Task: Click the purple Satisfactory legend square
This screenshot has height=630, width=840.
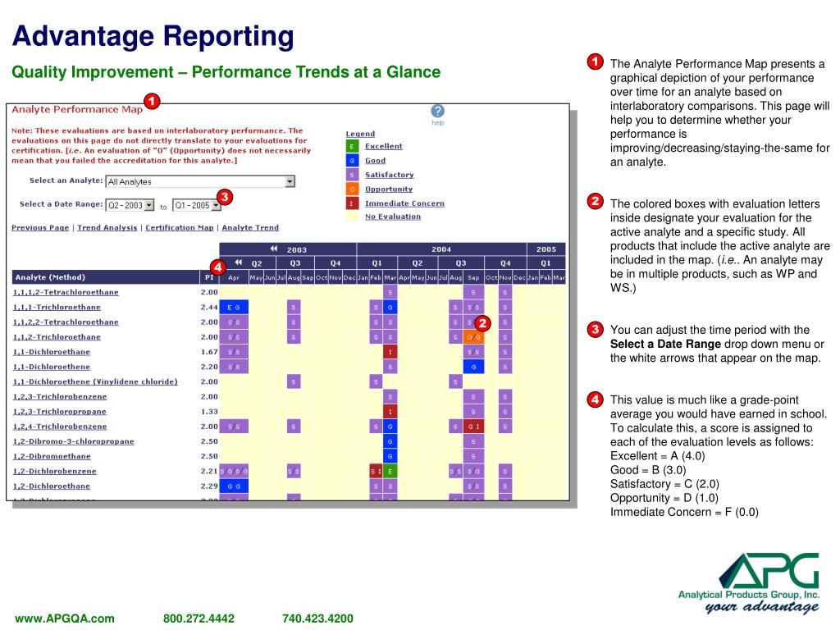Action: coord(352,175)
